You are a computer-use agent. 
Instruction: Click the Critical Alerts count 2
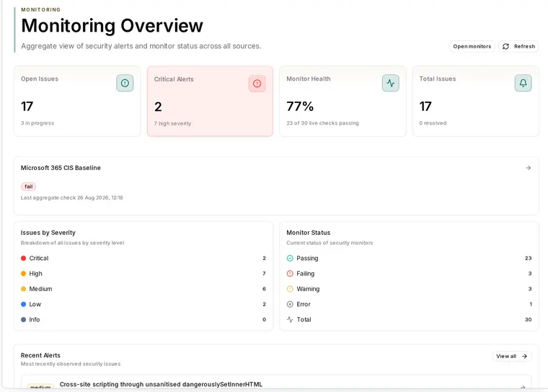pos(158,107)
